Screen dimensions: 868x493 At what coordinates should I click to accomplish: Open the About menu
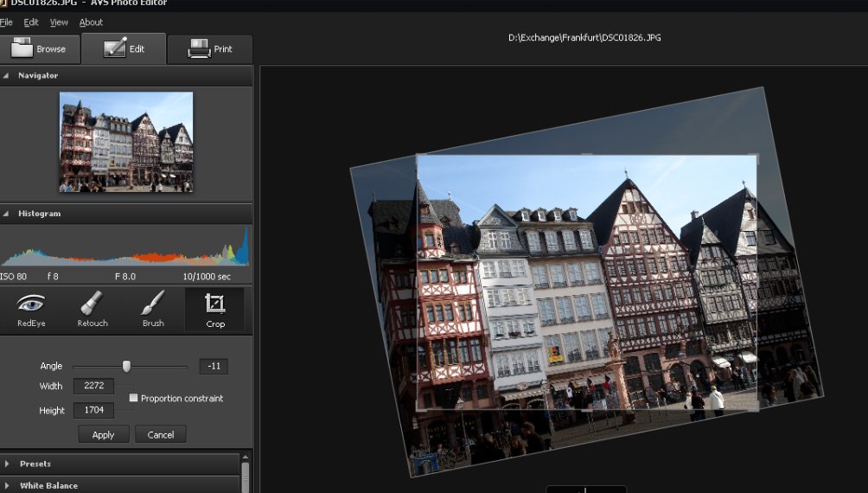[x=91, y=22]
